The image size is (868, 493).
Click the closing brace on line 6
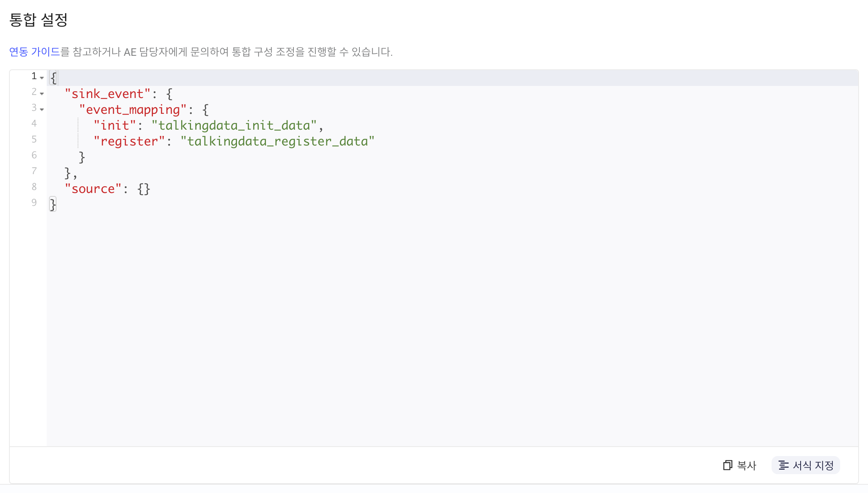pyautogui.click(x=82, y=157)
